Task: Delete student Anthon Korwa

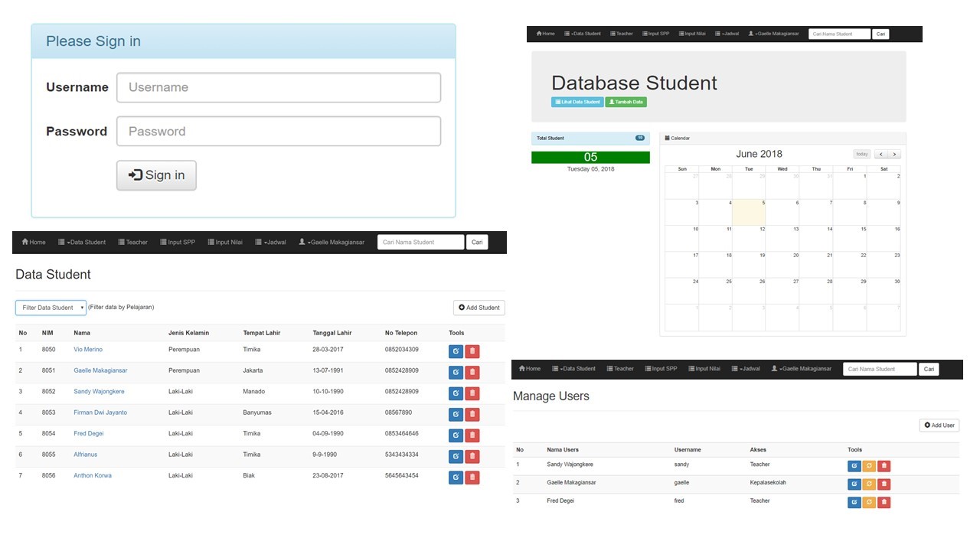Action: (x=472, y=478)
